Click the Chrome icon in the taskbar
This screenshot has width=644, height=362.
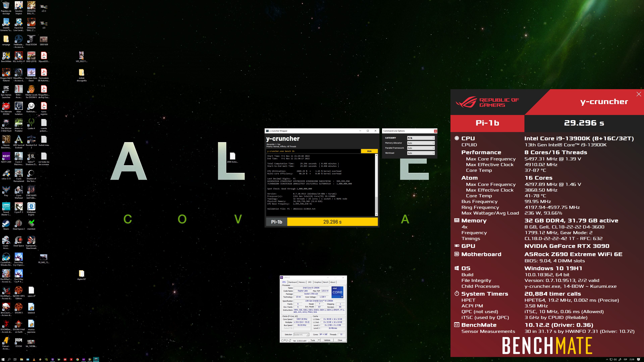click(77, 359)
